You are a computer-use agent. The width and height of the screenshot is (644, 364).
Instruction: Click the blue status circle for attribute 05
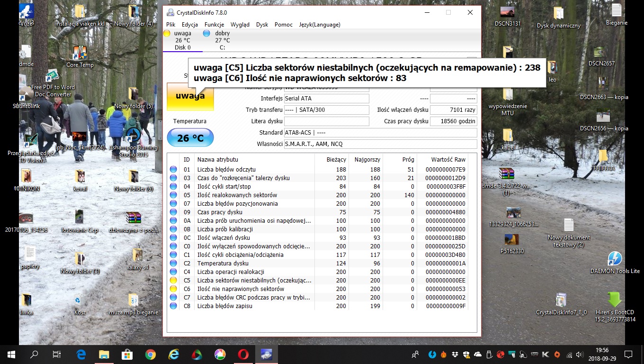(173, 195)
